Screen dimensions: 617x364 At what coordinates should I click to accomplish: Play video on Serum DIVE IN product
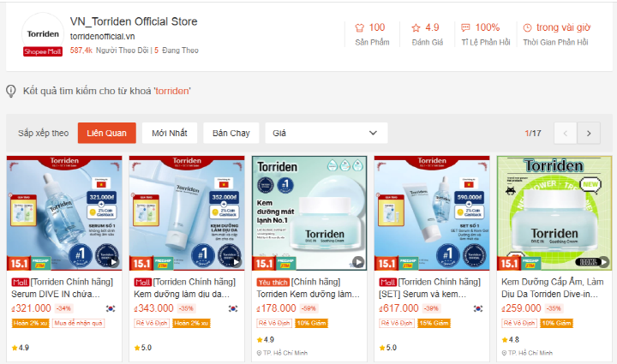(x=113, y=262)
